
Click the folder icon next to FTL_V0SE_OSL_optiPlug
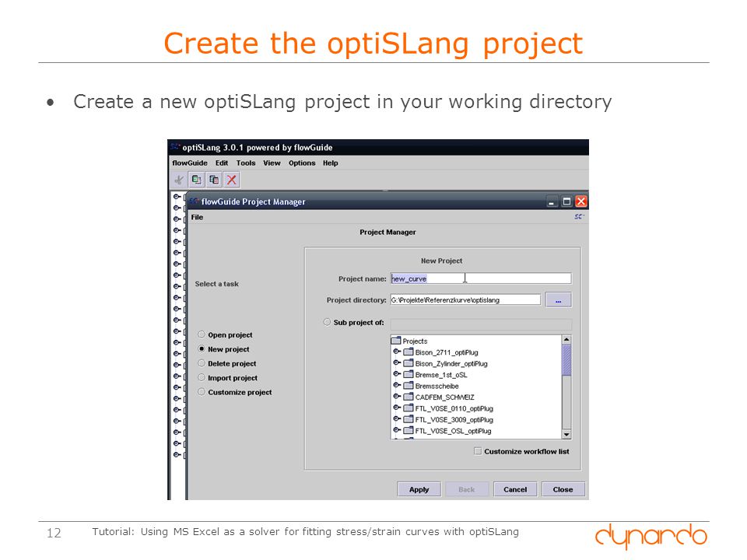tap(409, 430)
